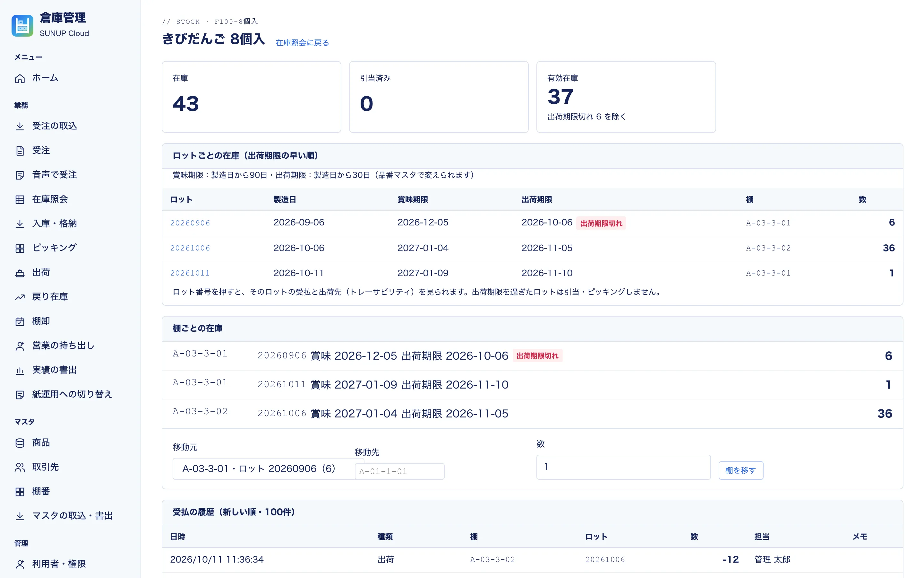Click the 棚卸 calendar-check icon
The image size is (924, 578).
tap(20, 321)
